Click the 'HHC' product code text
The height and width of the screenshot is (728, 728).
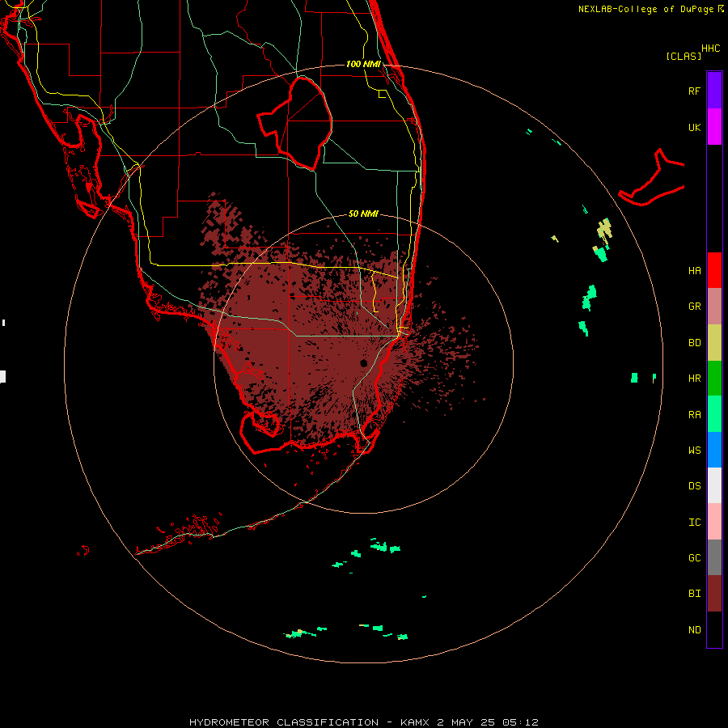[x=710, y=49]
